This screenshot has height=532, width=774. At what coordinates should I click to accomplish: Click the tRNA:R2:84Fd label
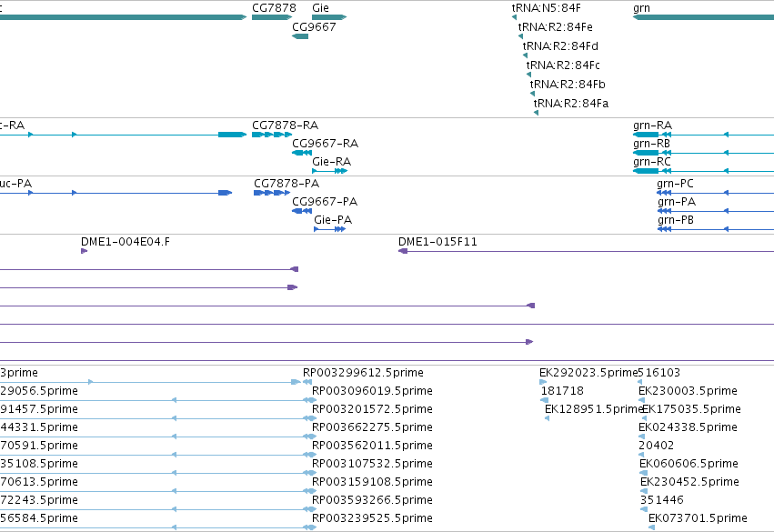[560, 46]
